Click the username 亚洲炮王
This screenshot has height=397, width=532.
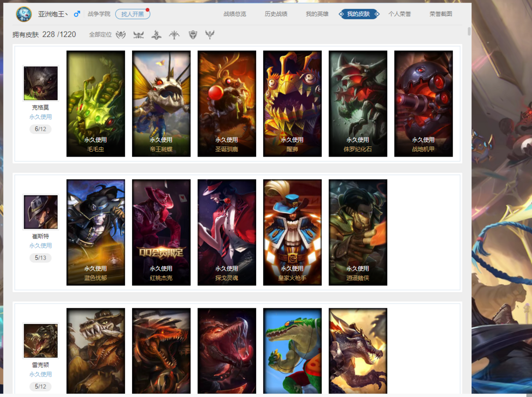[x=53, y=14]
